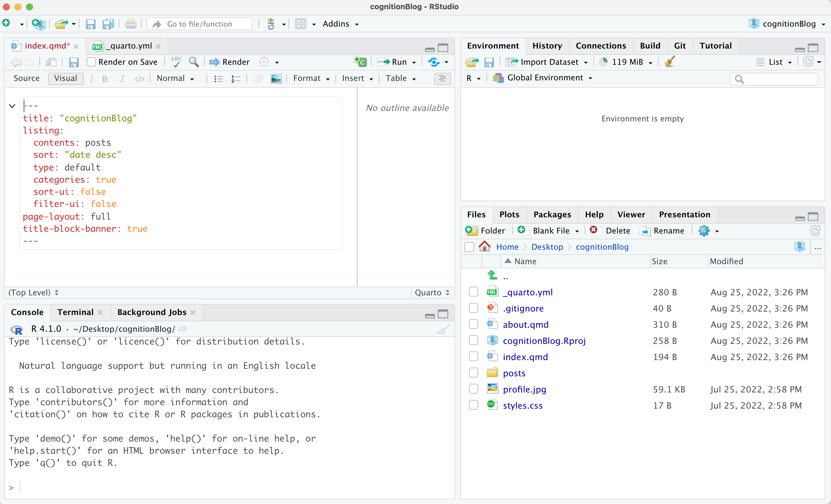Screen dimensions: 831x504
Task: Click the Render button icon
Action: coord(214,62)
